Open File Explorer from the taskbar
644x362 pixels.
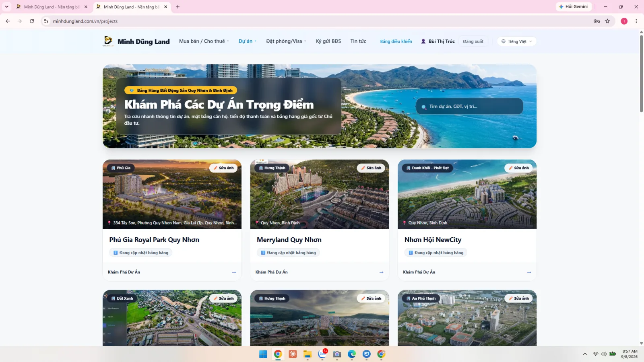click(308, 354)
